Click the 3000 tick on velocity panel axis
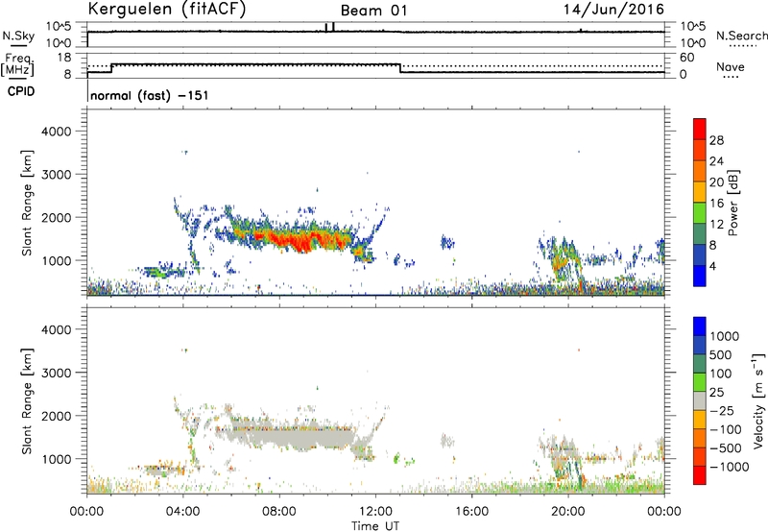The width and height of the screenshot is (768, 532). click(x=56, y=373)
